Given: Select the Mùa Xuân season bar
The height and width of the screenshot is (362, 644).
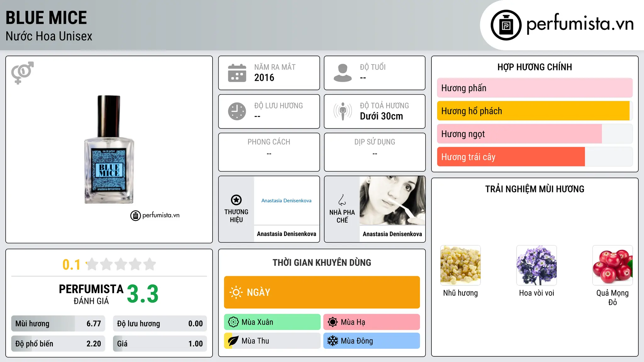Looking at the screenshot, I should 272,322.
